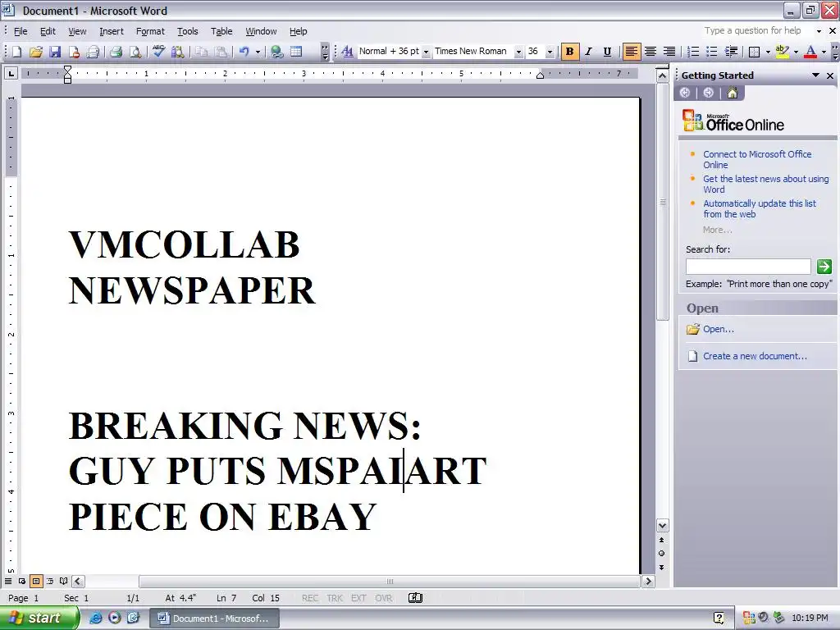Image resolution: width=840 pixels, height=630 pixels.
Task: Click spelling status book icon in status bar
Action: pyautogui.click(x=415, y=598)
